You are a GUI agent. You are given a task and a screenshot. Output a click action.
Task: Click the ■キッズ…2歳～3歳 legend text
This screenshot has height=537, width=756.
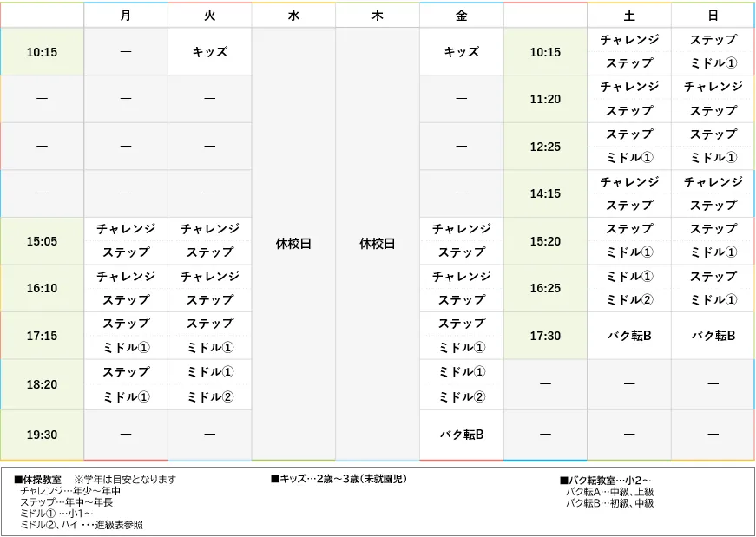click(338, 478)
